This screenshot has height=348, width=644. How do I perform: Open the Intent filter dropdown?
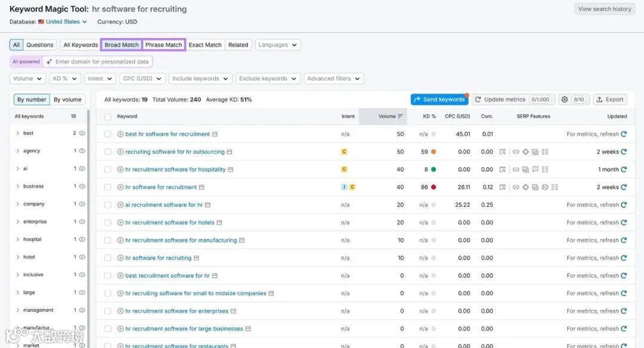click(100, 79)
